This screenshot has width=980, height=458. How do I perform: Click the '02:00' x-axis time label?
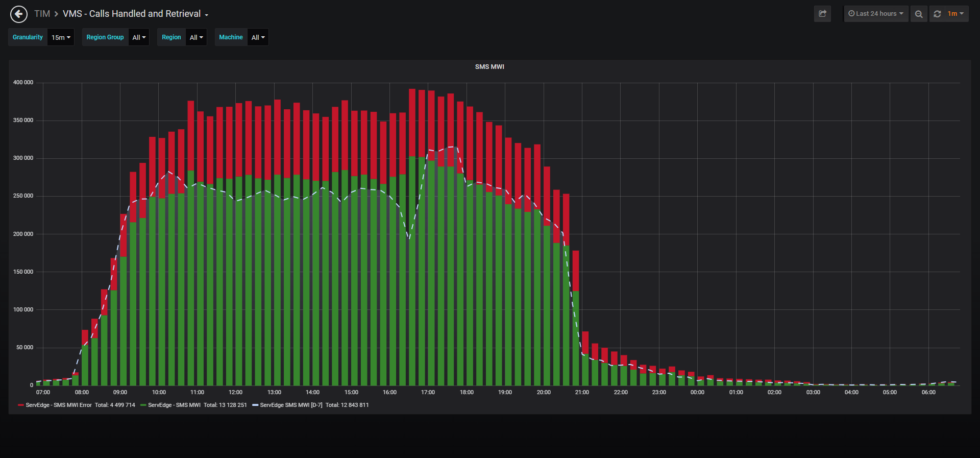(774, 393)
